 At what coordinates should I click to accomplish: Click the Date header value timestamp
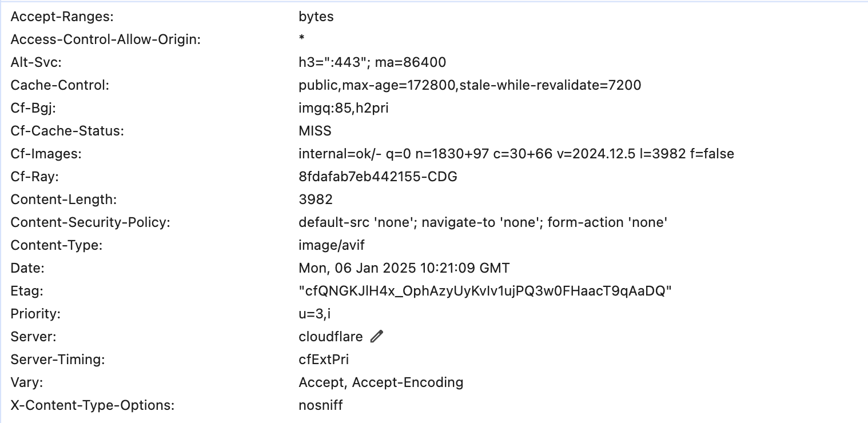pos(404,268)
